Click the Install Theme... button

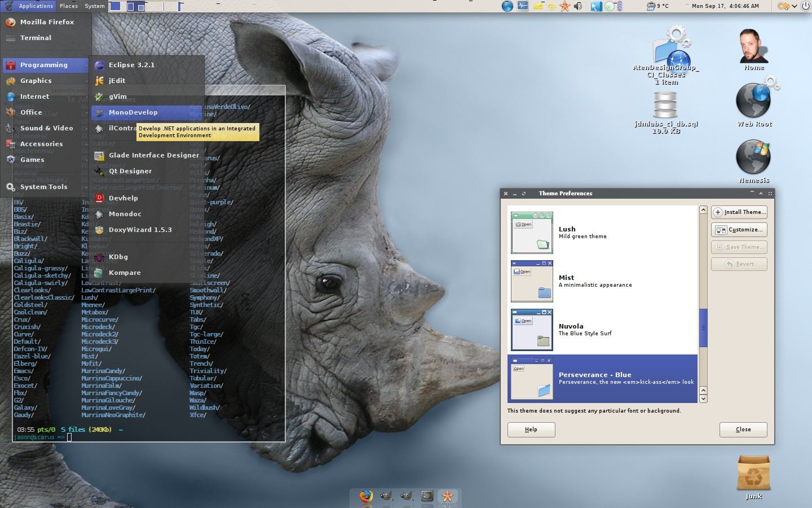pos(739,212)
